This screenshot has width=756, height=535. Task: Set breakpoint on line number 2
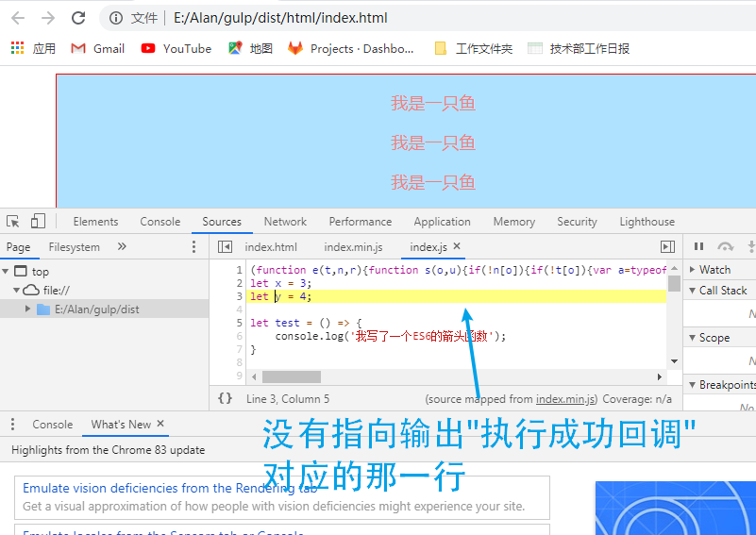point(239,283)
